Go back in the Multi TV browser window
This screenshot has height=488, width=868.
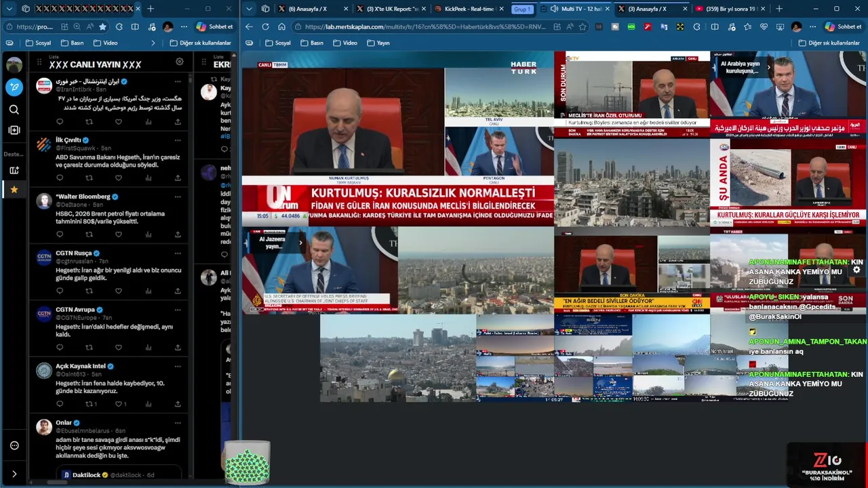point(249,26)
